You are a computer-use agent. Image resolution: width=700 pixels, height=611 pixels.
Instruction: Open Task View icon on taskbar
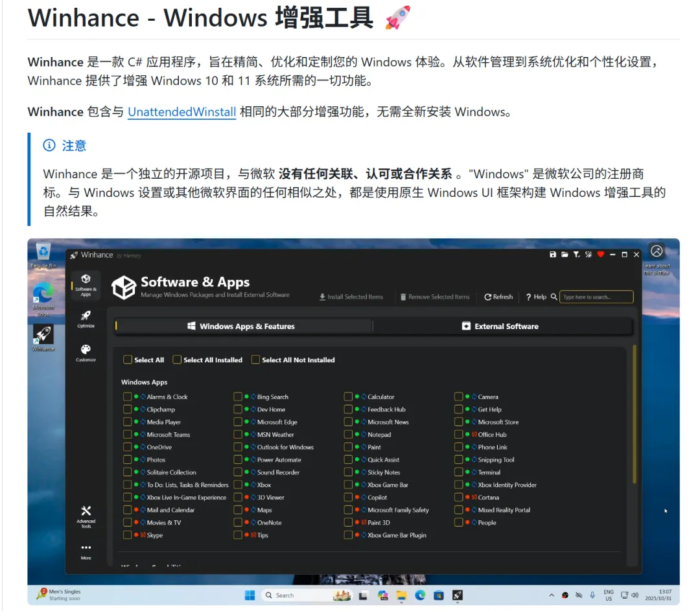(x=363, y=595)
